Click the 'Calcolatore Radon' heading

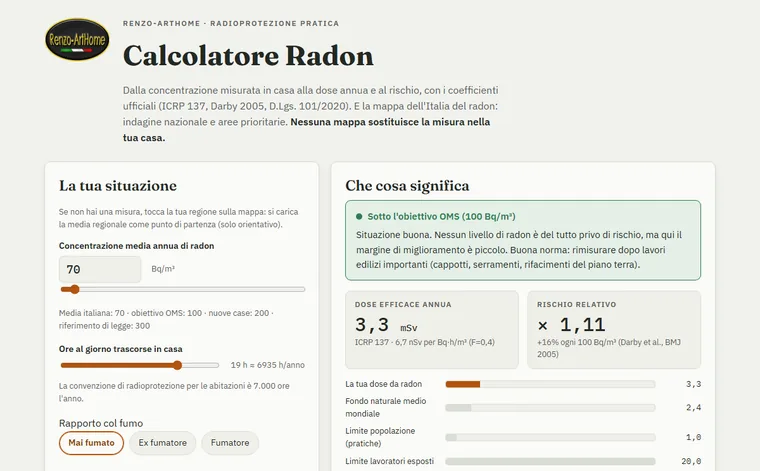tap(248, 56)
